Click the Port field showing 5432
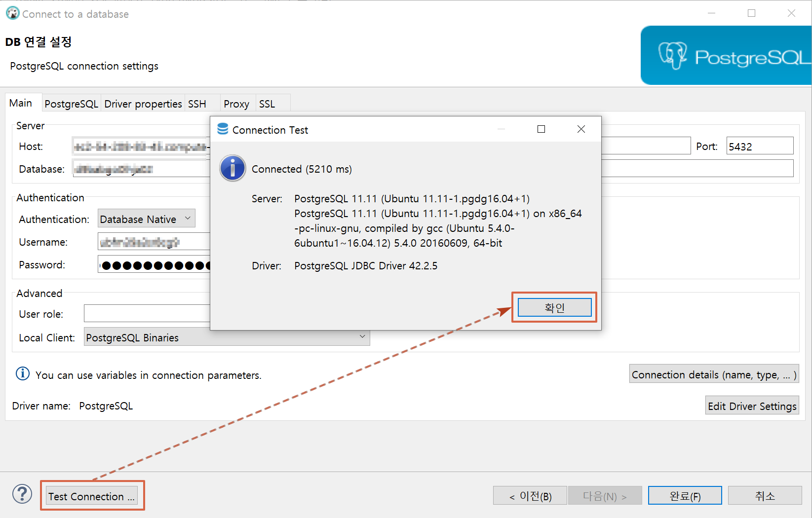This screenshot has width=812, height=518. [x=760, y=146]
